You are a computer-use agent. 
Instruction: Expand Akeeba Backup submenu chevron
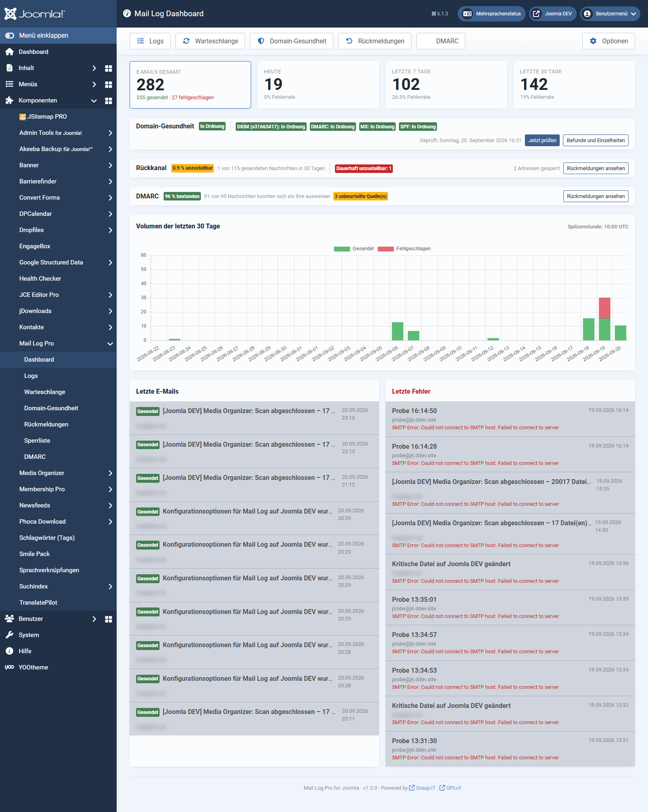[110, 149]
